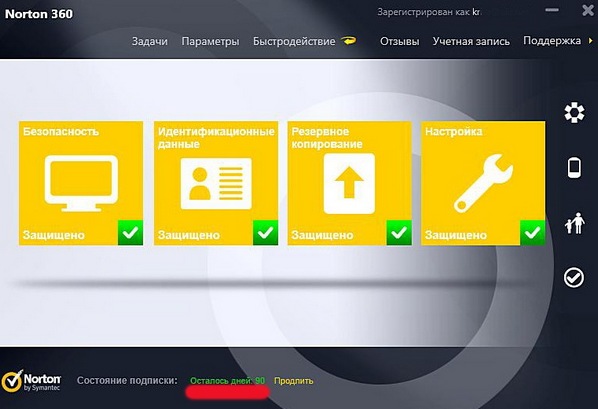Open the gear settings icon in sidebar
Viewport: 598px width, 409px height.
(x=574, y=113)
